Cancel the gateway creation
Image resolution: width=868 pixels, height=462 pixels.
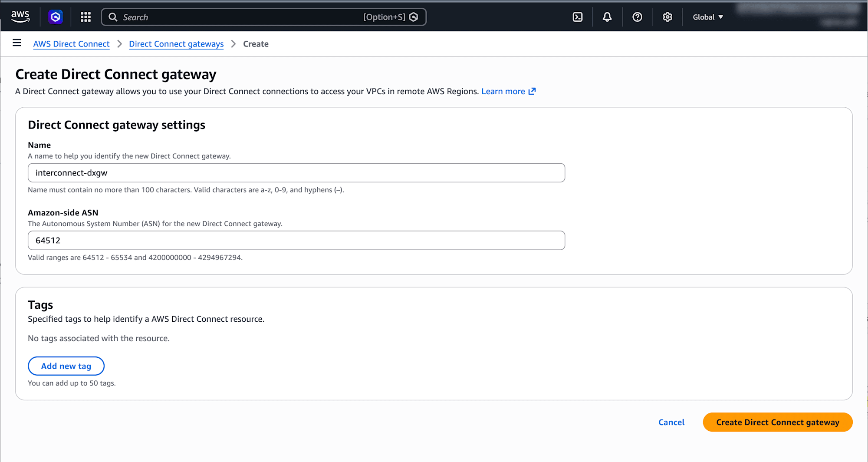point(671,422)
